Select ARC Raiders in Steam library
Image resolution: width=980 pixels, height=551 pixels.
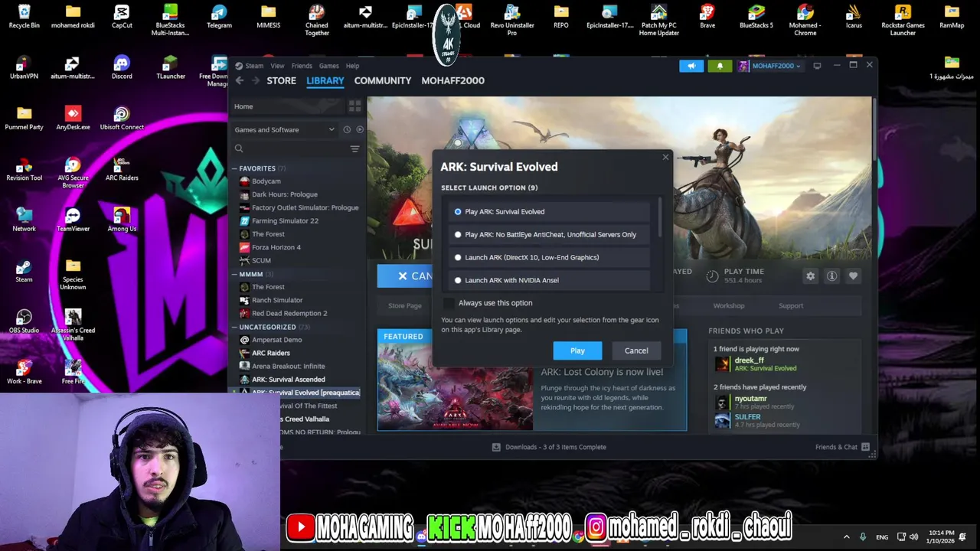pyautogui.click(x=270, y=353)
